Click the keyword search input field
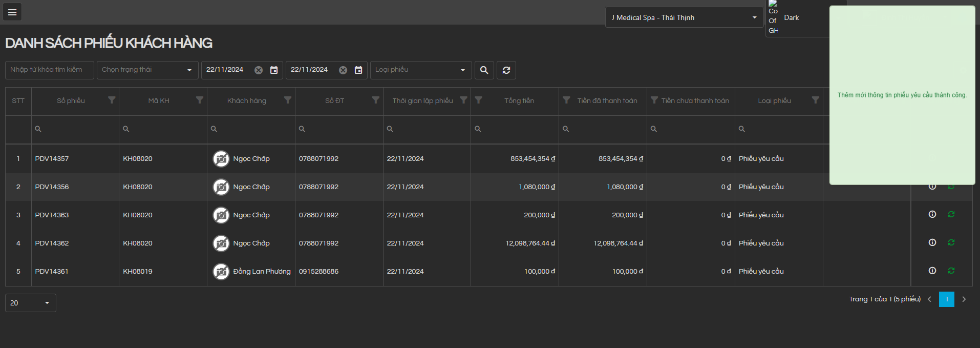 pyautogui.click(x=50, y=70)
